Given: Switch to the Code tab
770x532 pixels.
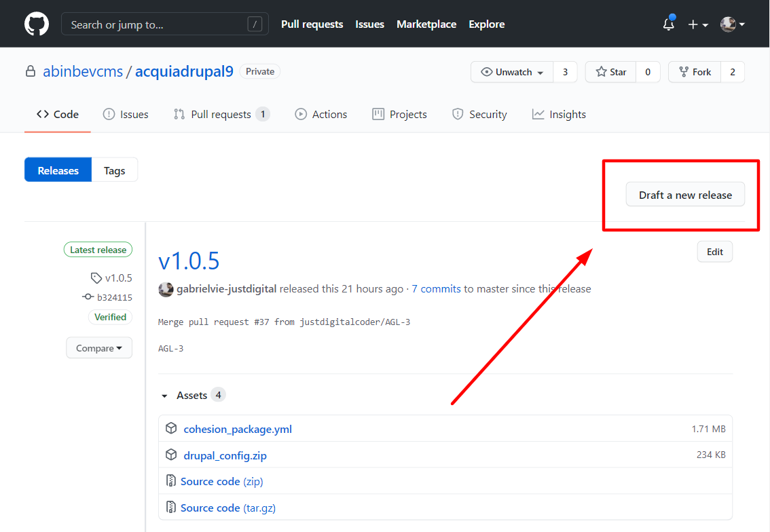Looking at the screenshot, I should pos(58,115).
